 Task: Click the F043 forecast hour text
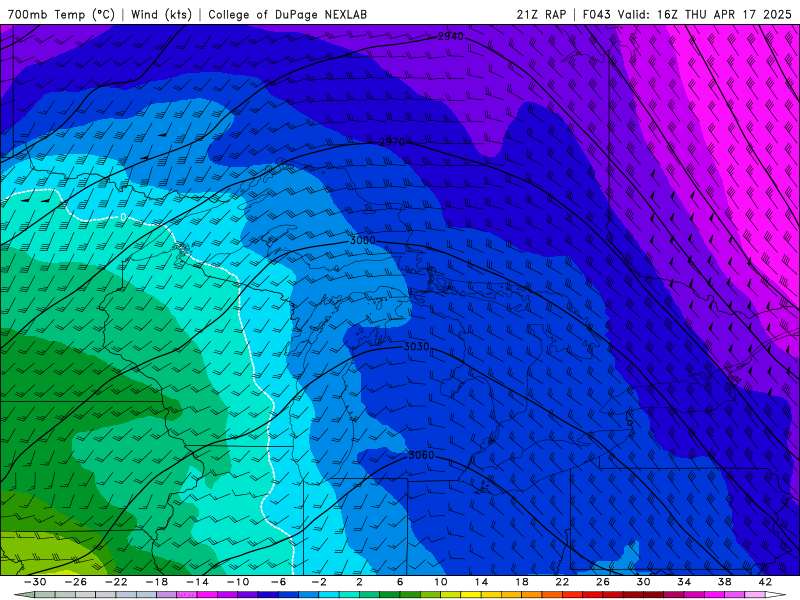[596, 14]
